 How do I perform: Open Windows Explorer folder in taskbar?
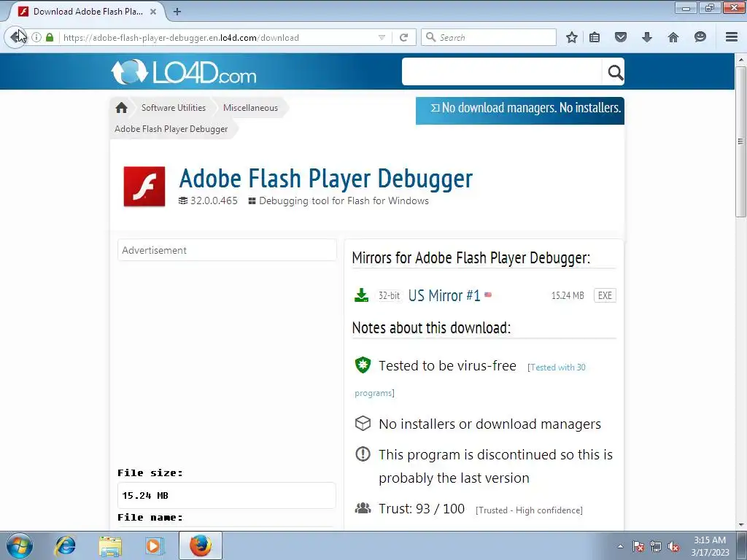tap(110, 545)
